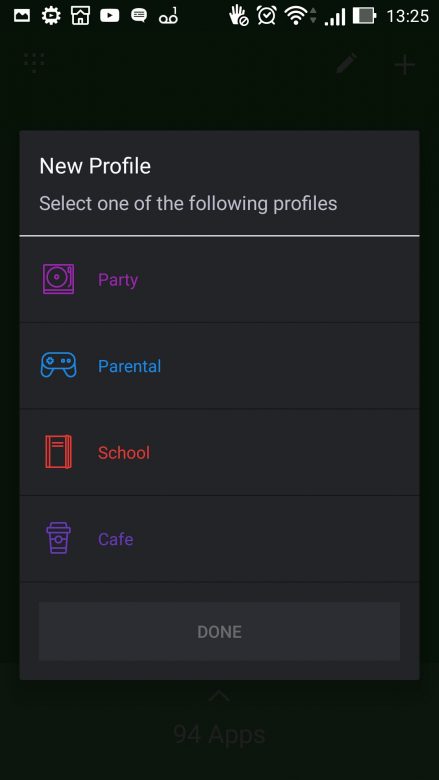Confirm with the DONE button
439x780 pixels.
[219, 631]
